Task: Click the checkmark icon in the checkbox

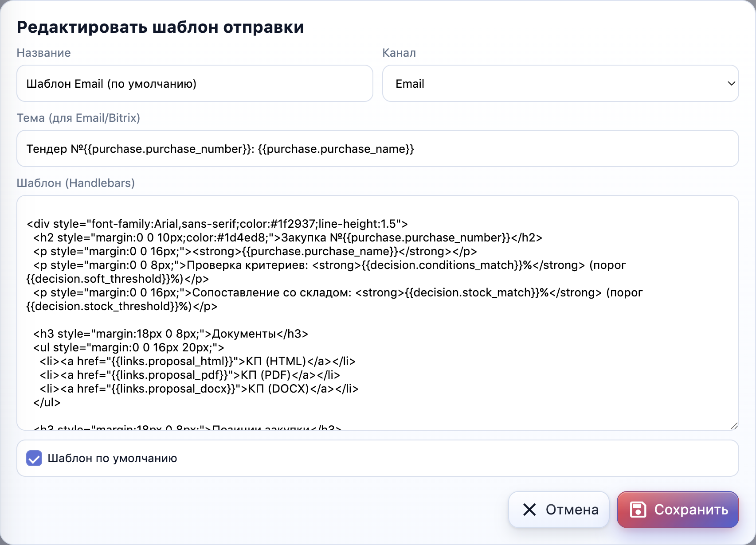Action: click(34, 458)
